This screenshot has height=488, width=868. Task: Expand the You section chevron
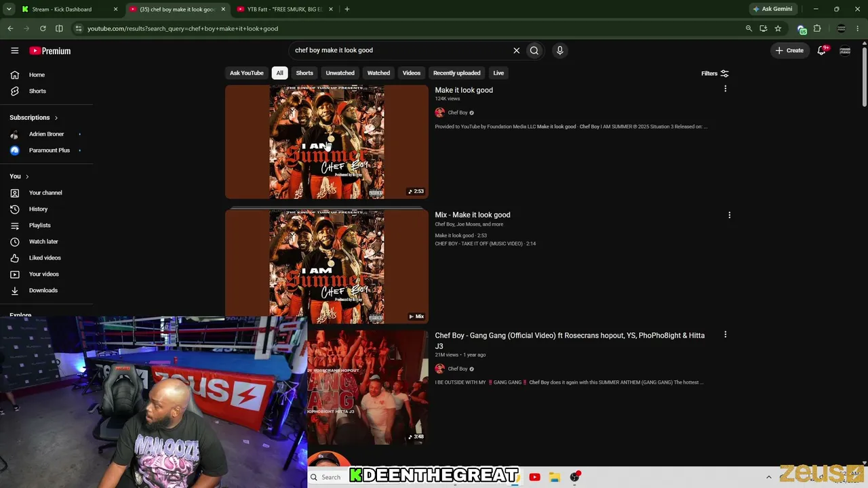[x=27, y=176]
